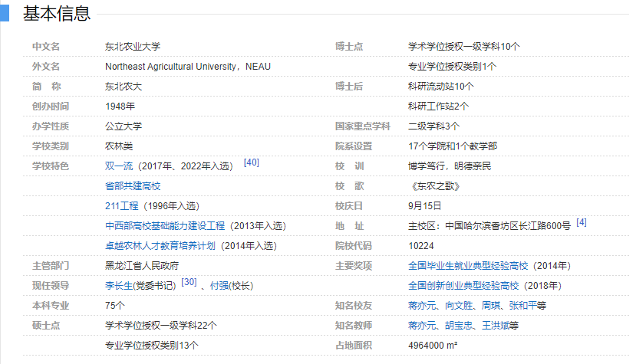Open 全国毕业生就业典型经验高校 award link
This screenshot has height=364, width=636.
point(468,266)
